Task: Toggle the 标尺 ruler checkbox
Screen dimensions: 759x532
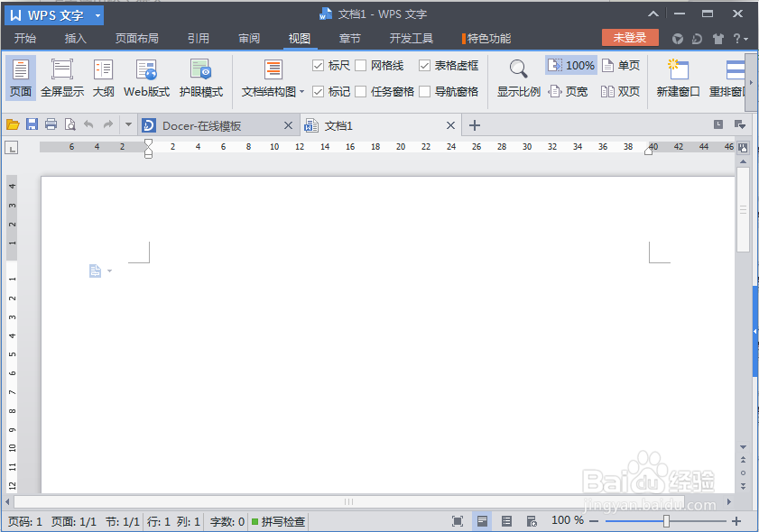Action: 318,65
